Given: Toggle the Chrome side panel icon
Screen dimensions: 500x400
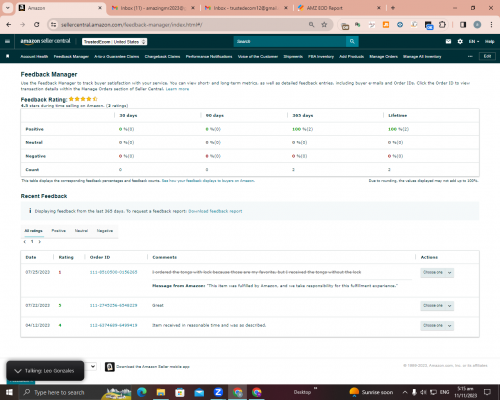Looking at the screenshot, I should click(463, 25).
